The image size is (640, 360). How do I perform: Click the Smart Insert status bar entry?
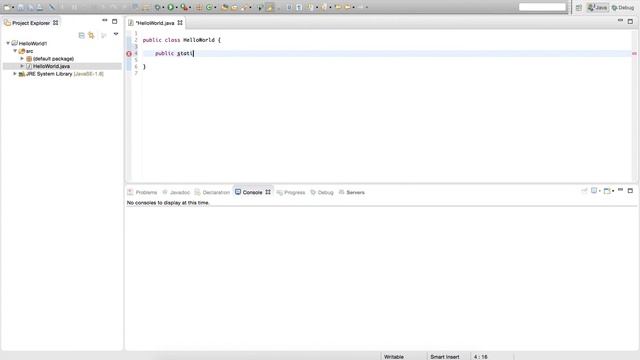click(445, 357)
